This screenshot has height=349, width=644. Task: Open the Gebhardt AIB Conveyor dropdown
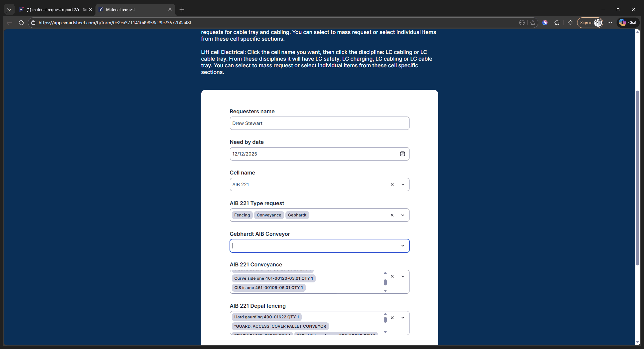[403, 246]
